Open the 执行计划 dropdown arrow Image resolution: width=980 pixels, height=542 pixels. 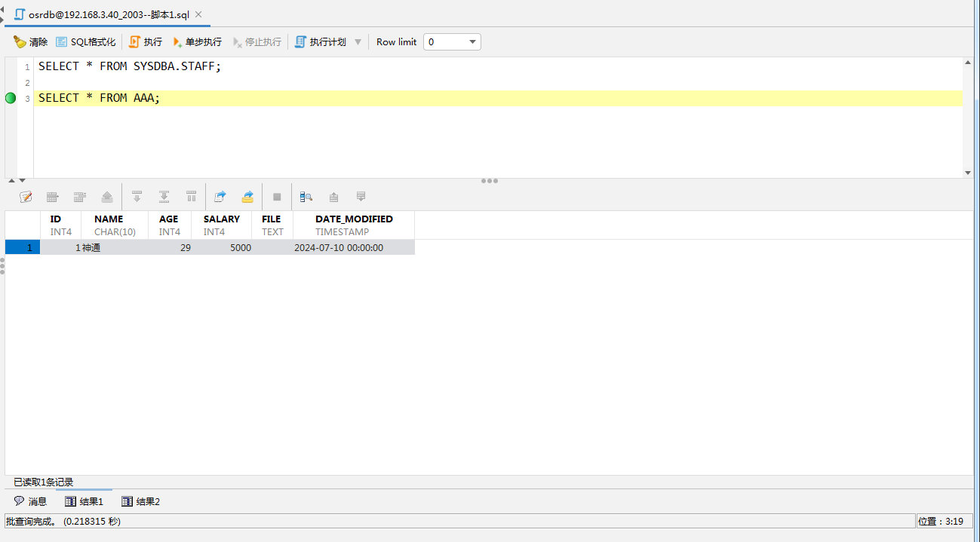[358, 42]
